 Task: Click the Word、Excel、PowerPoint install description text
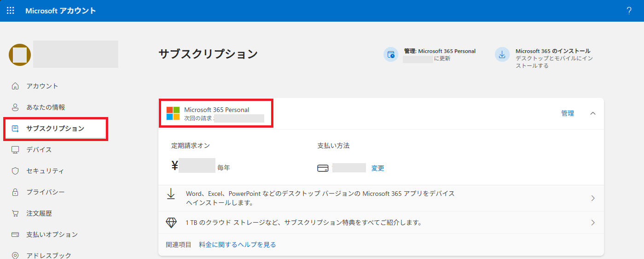coord(320,198)
